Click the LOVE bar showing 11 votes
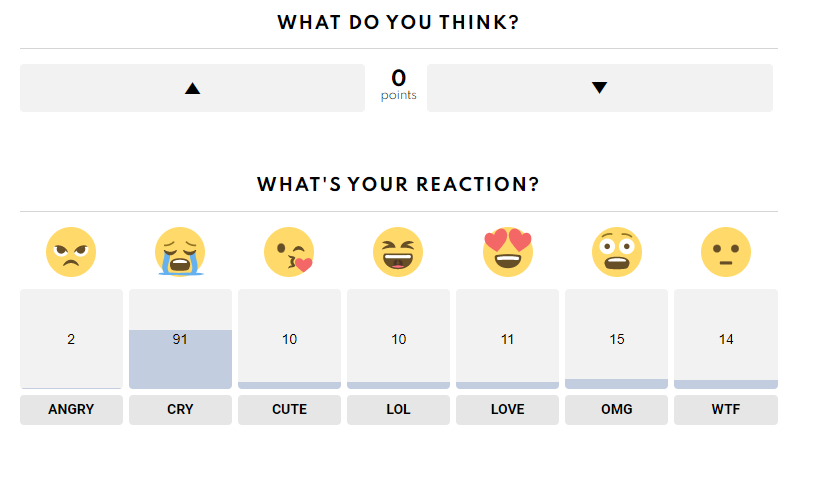Viewport: 833px width, 478px height. [x=508, y=339]
